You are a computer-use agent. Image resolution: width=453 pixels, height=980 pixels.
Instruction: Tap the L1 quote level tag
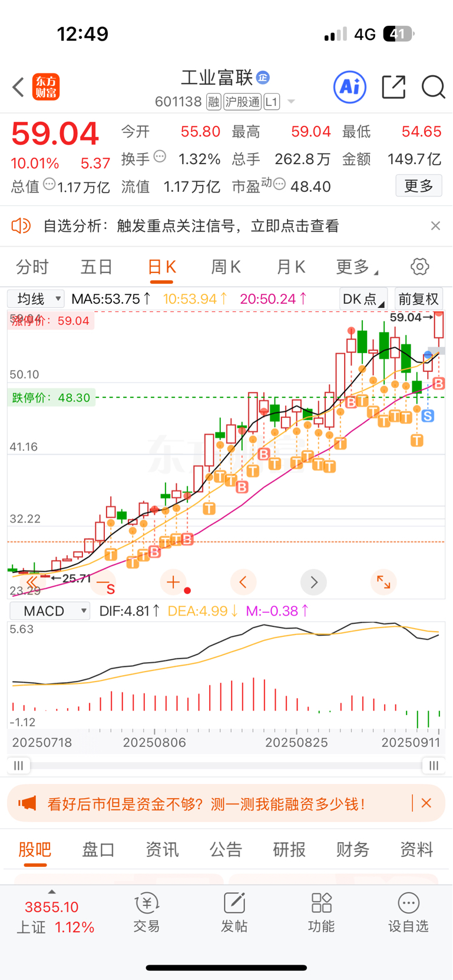click(x=272, y=102)
